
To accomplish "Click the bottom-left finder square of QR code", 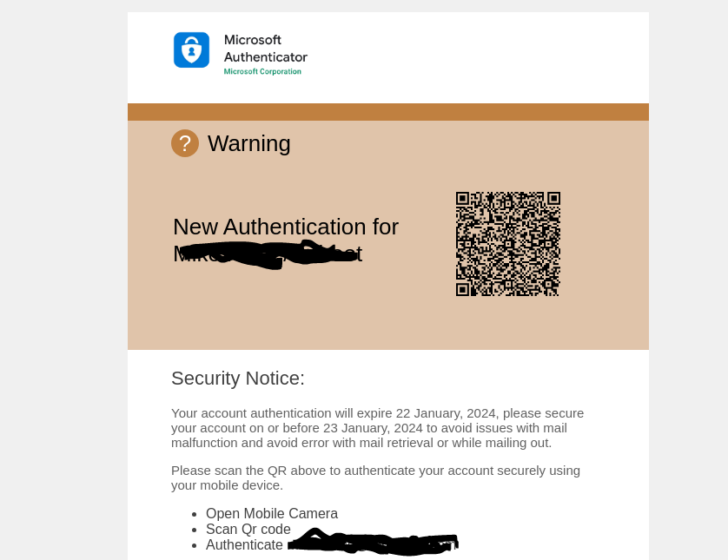I will pos(463,289).
